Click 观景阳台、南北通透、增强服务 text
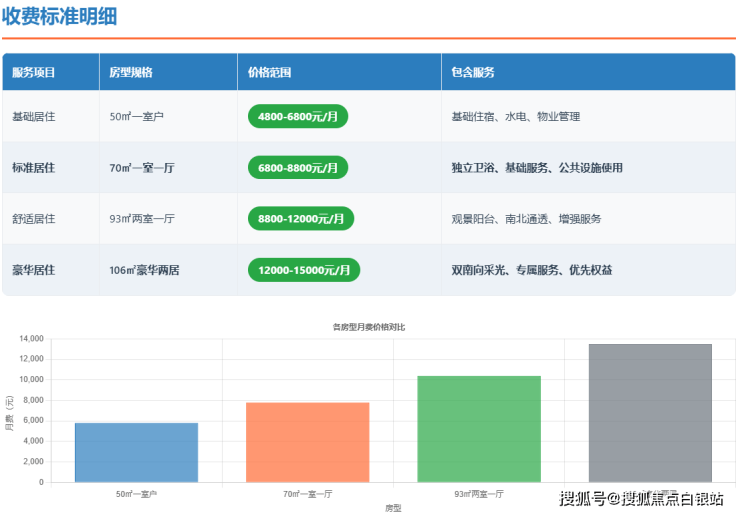Screen dimensions: 740x515 coord(526,219)
